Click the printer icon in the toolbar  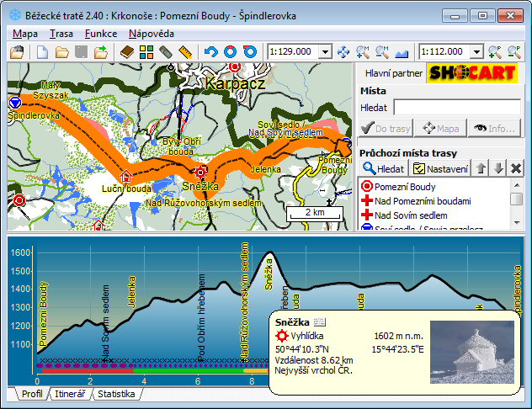click(17, 52)
